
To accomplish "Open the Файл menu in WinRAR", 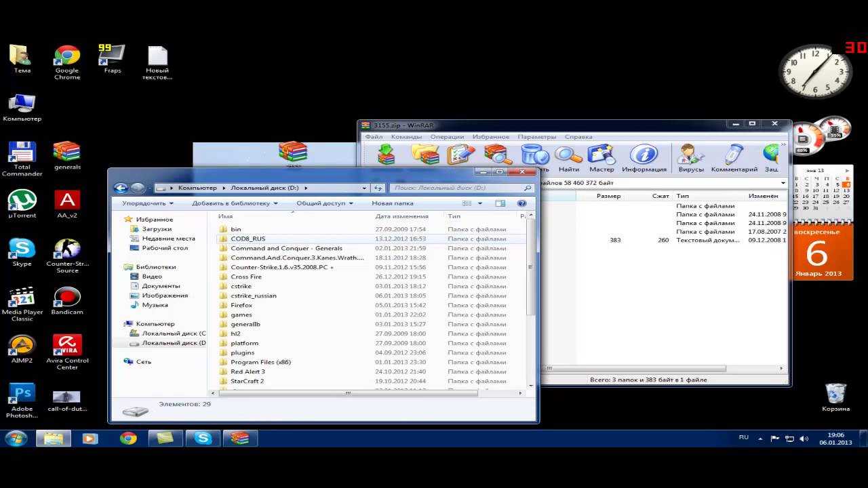I will [x=374, y=137].
